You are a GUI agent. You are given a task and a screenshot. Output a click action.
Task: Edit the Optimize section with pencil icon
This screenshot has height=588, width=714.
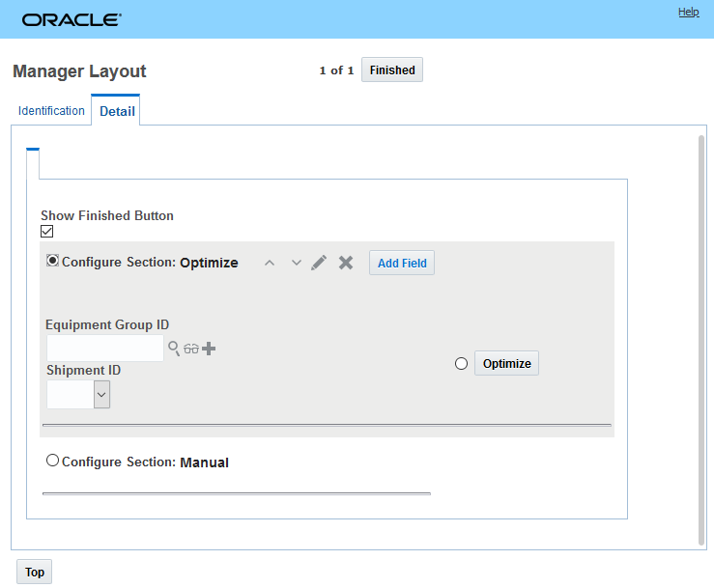[x=319, y=263]
